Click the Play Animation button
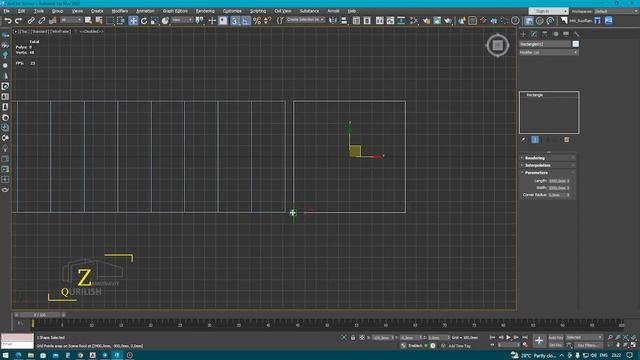 509,337
